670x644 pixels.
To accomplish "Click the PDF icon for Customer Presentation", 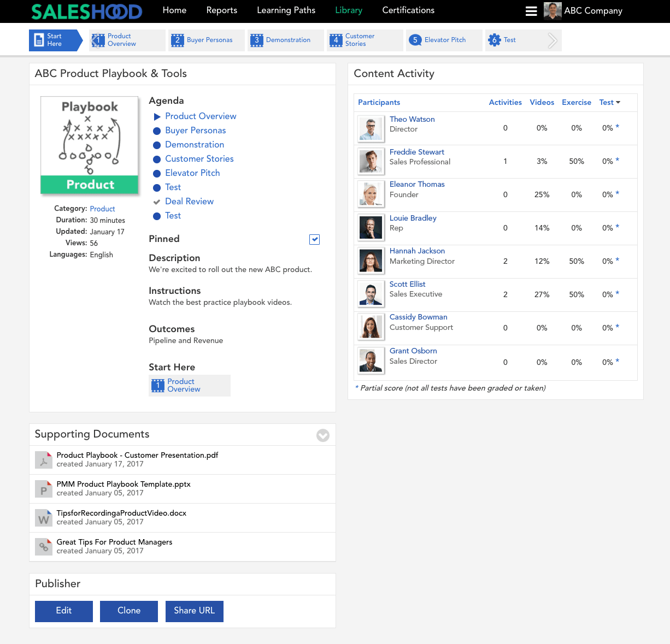I will pos(44,460).
